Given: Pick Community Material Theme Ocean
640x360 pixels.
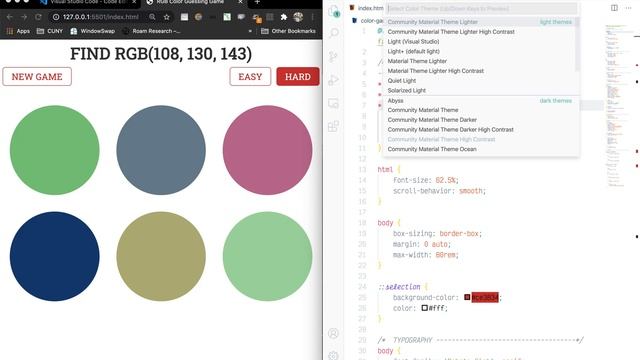Looking at the screenshot, I should coord(480,149).
